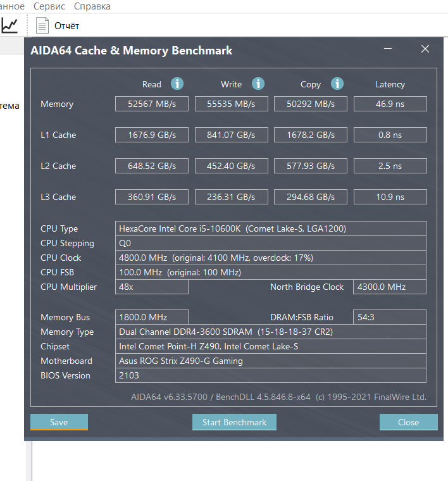Click the CPU Clock 4800.0 MHz field
The width and height of the screenshot is (448, 481).
click(x=271, y=258)
